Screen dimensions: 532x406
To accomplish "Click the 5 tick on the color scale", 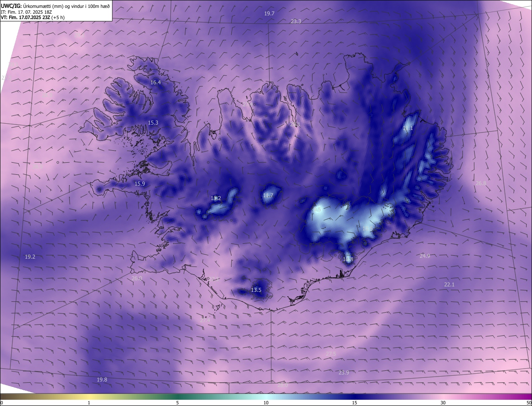I will (177, 403).
